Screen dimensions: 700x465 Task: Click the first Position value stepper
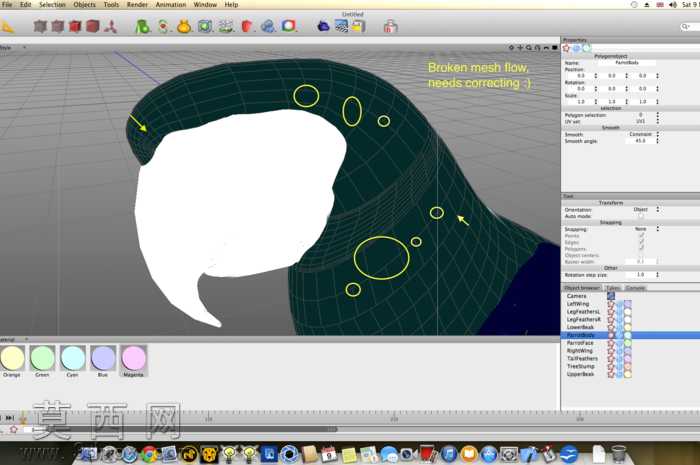coord(596,76)
